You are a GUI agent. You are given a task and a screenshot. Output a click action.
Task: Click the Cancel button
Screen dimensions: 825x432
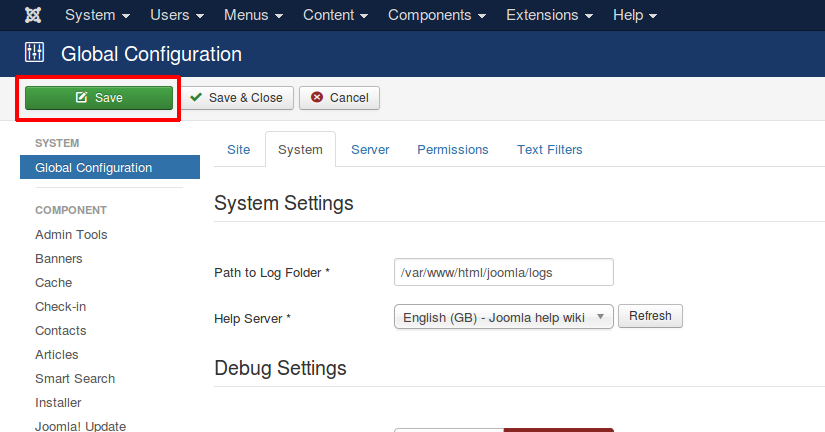339,98
